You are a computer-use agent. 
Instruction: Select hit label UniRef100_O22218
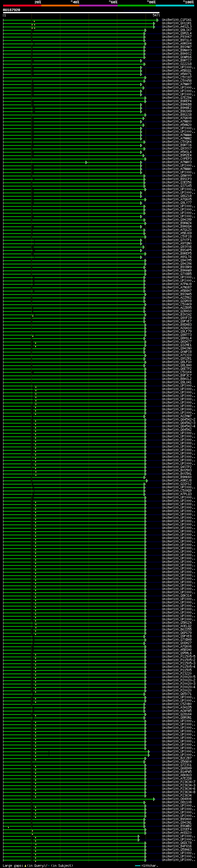(x=177, y=64)
